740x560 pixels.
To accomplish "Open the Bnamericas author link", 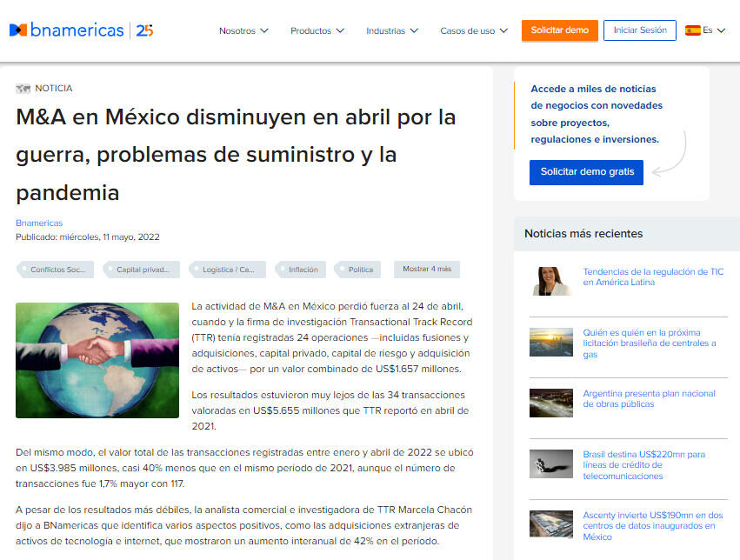I will click(39, 223).
